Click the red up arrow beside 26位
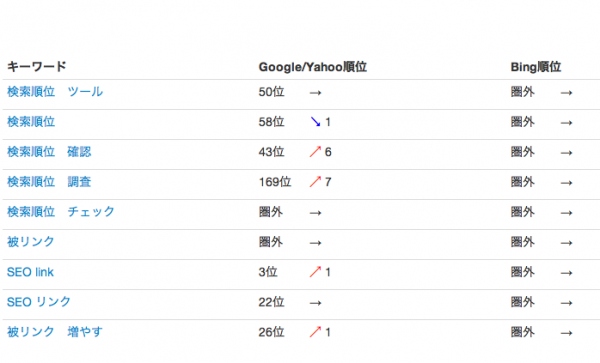This screenshot has width=600, height=363. (315, 332)
